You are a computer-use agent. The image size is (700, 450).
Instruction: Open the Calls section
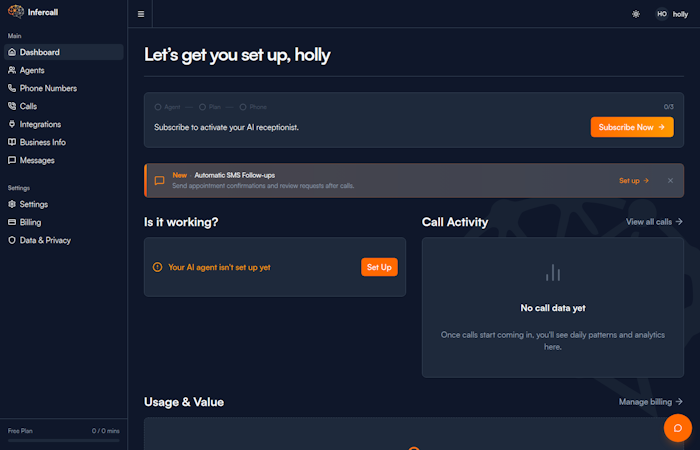click(x=28, y=106)
